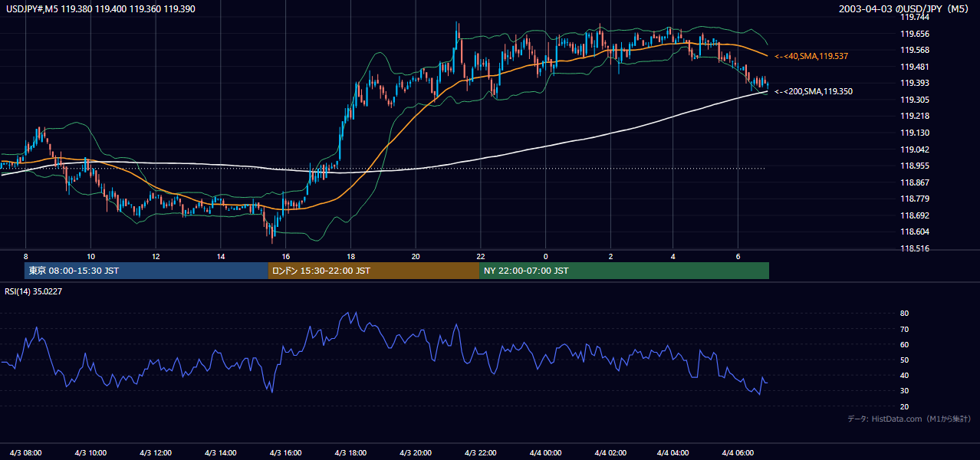The height and width of the screenshot is (460, 980).
Task: Click hour label 0 under the price chart
Action: tap(546, 256)
